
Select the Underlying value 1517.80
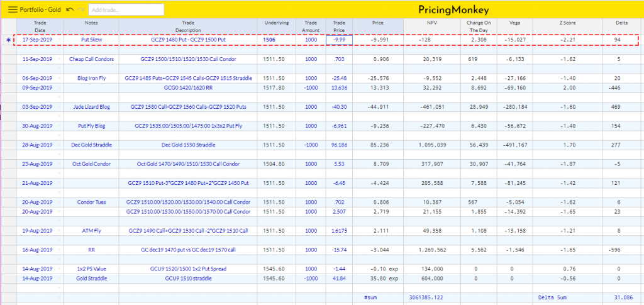277,87
